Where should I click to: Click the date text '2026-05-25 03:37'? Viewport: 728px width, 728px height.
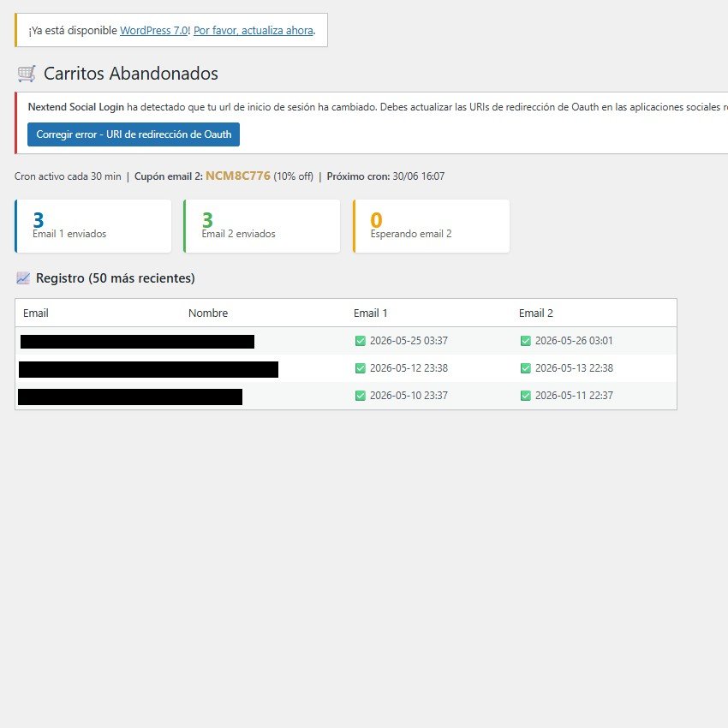(409, 341)
